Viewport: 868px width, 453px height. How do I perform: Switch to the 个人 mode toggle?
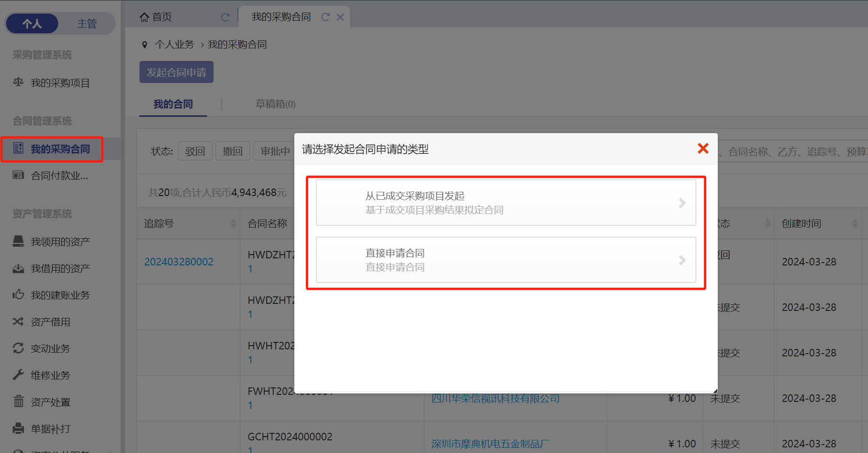[x=32, y=23]
